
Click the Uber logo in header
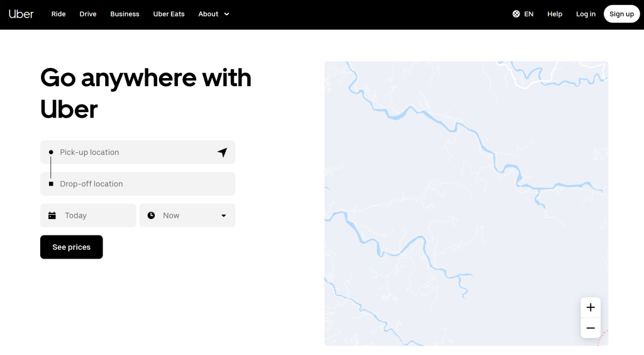point(21,14)
